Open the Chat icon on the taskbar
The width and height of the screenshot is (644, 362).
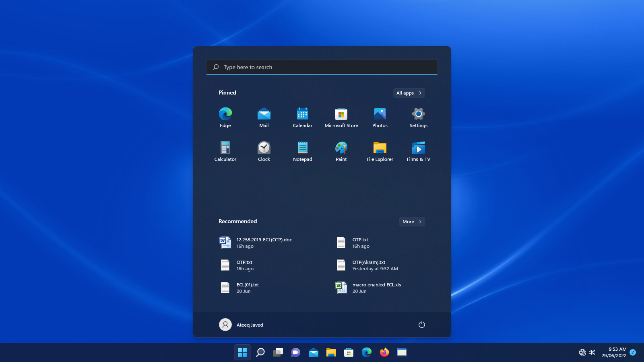click(x=296, y=352)
